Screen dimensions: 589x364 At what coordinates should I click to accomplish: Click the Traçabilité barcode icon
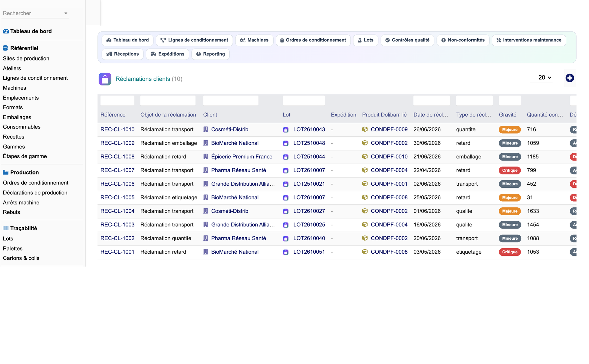pos(5,228)
